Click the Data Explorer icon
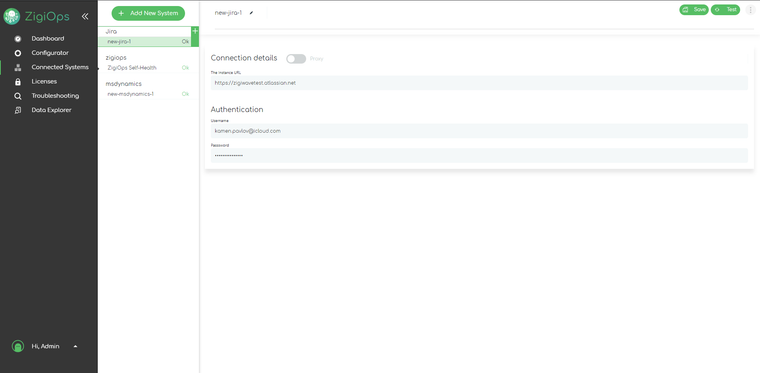Screen dimensions: 760x373 tap(18, 110)
